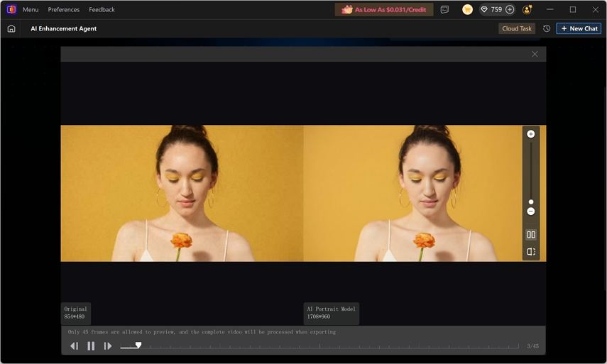Click the enhanced video preview image
607x364 pixels.
[425, 193]
